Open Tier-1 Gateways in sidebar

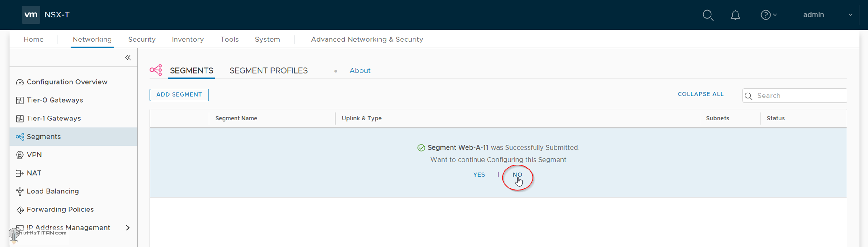tap(54, 119)
